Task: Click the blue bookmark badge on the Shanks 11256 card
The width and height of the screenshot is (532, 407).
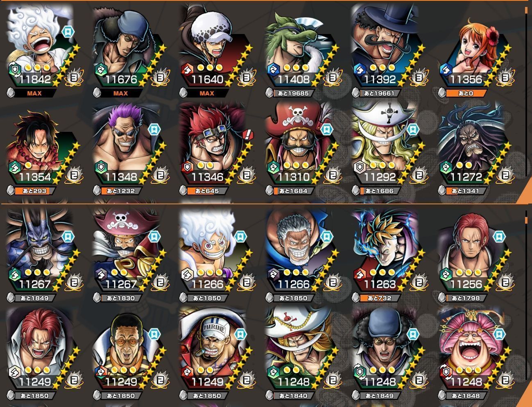Action: (x=499, y=237)
